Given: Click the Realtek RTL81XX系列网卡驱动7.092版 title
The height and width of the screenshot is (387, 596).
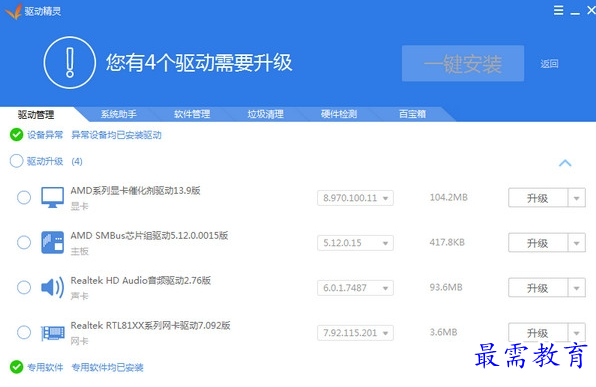Looking at the screenshot, I should coord(151,325).
